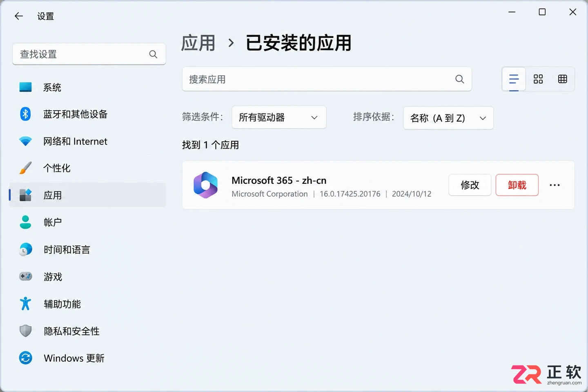Click the search icon in 查找设置 box
The image size is (588, 392).
[153, 54]
